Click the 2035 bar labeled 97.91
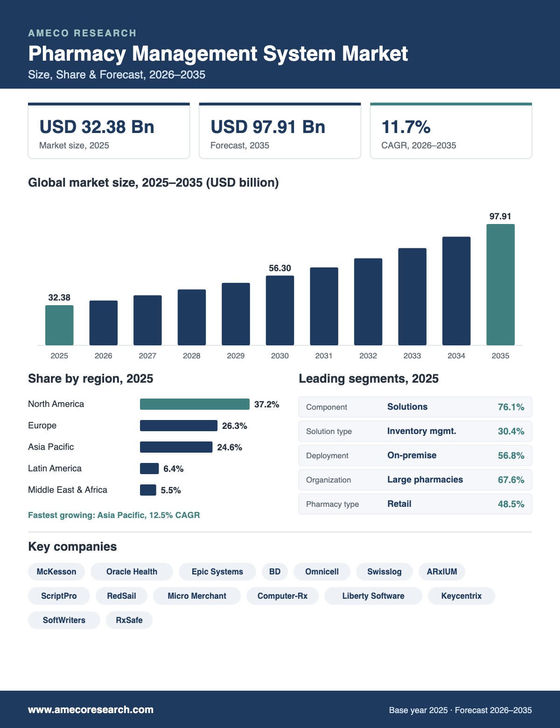560x728 pixels. click(x=500, y=285)
